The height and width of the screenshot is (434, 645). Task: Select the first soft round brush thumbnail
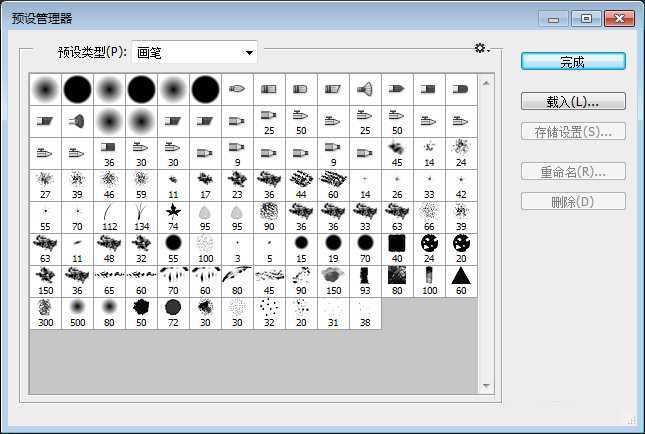point(45,88)
